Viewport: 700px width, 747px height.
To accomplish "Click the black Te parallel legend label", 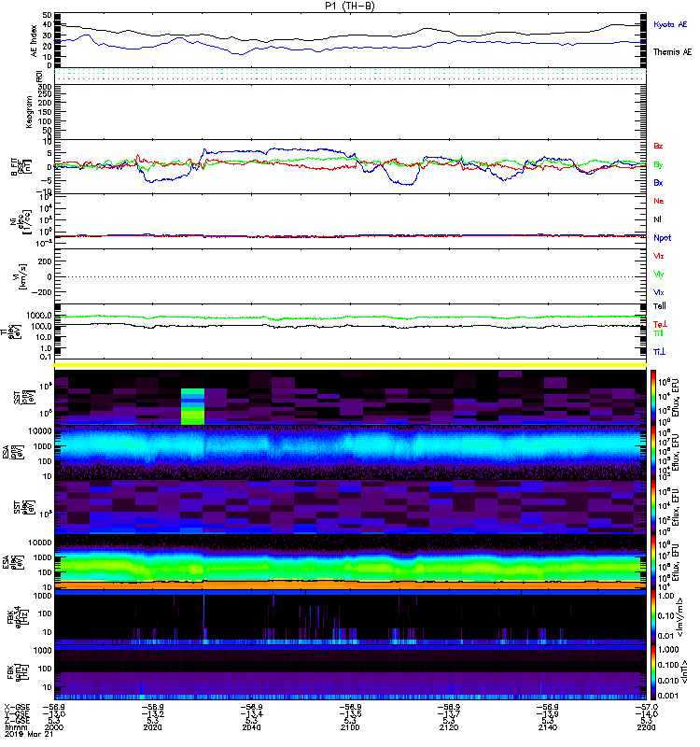I will (659, 306).
